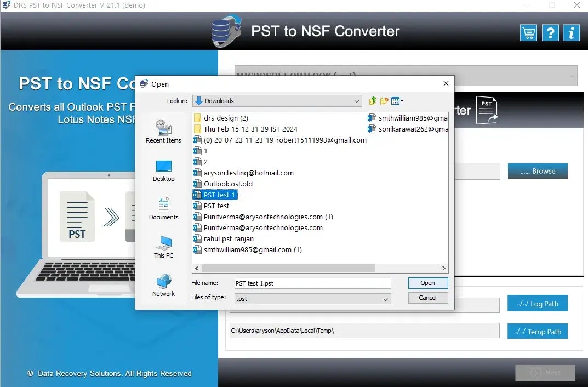Expand Files of type .pst dropdown

pos(385,299)
